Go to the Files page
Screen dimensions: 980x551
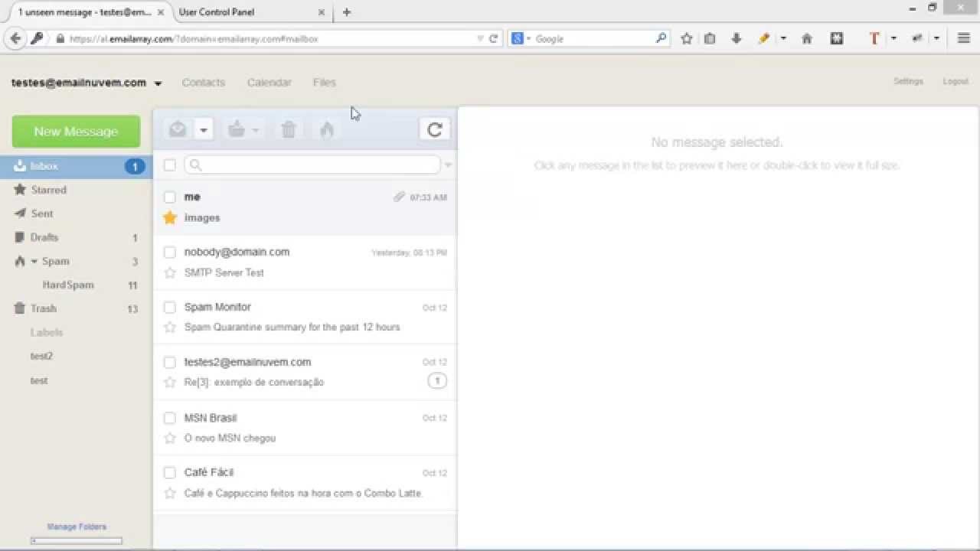click(325, 82)
